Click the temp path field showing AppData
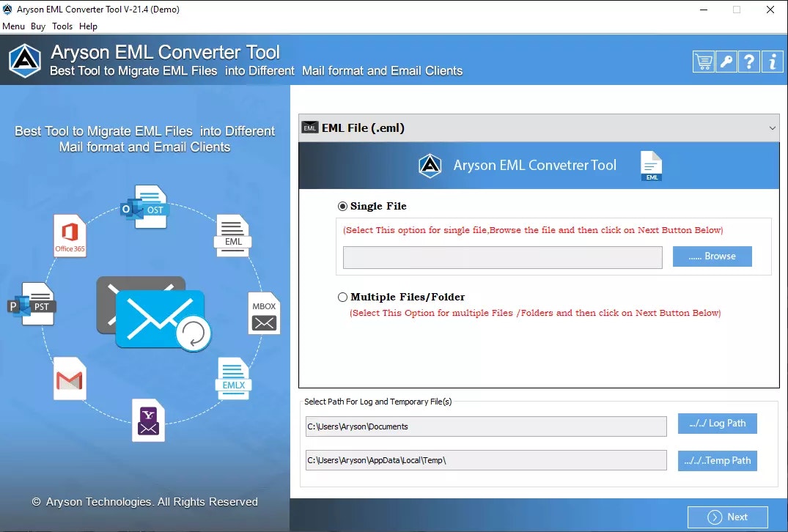 (x=486, y=460)
